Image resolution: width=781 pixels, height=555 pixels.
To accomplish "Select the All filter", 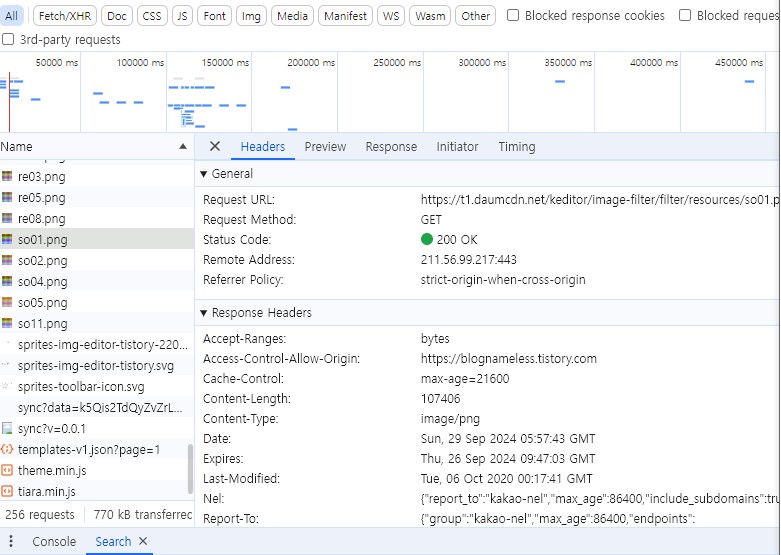I will coord(11,16).
